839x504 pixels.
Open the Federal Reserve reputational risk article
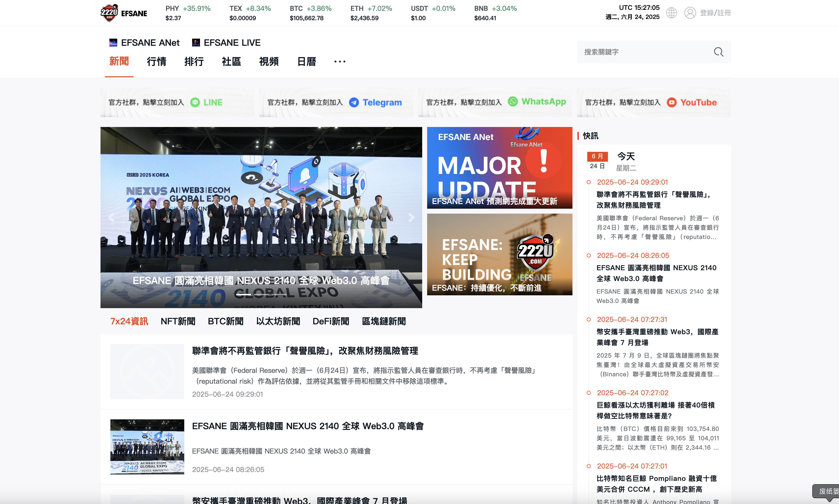tap(305, 351)
